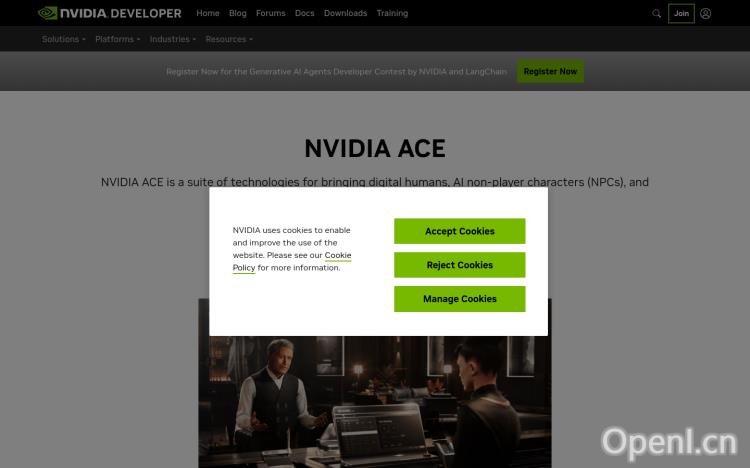Click the Join button
The width and height of the screenshot is (750, 468).
tap(681, 13)
